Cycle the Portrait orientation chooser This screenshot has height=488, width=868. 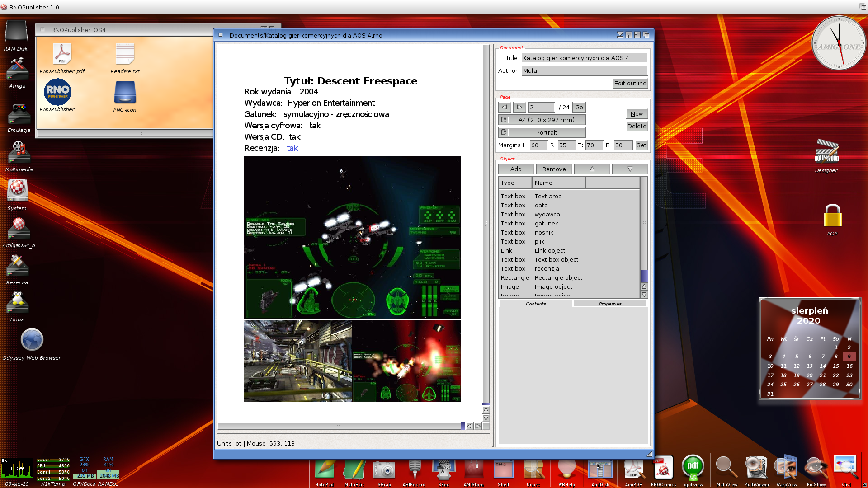(x=542, y=132)
